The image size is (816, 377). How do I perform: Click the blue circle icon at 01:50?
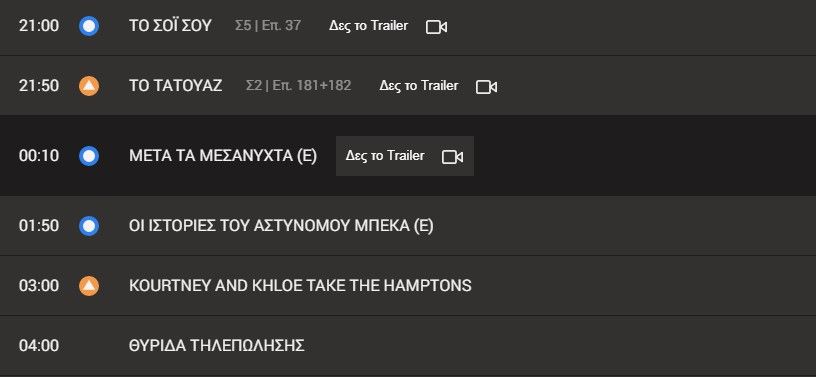89,226
